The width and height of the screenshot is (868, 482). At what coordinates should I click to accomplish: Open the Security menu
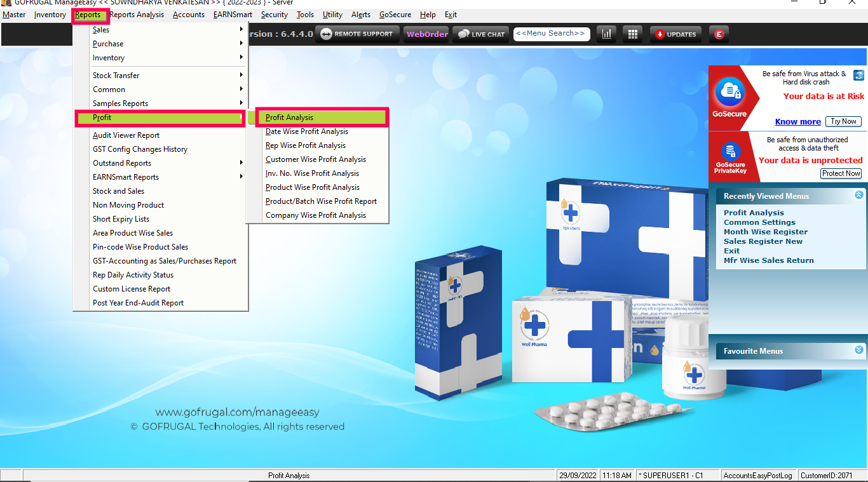coord(275,15)
